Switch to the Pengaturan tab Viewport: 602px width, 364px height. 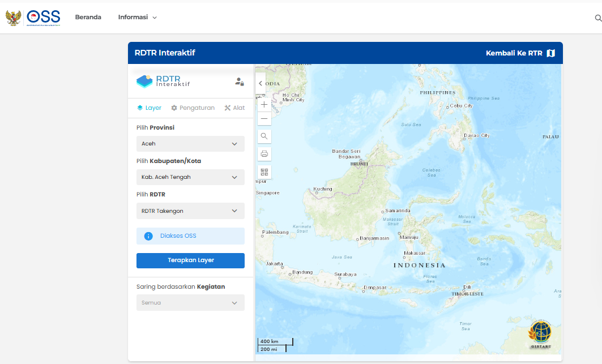pyautogui.click(x=193, y=108)
